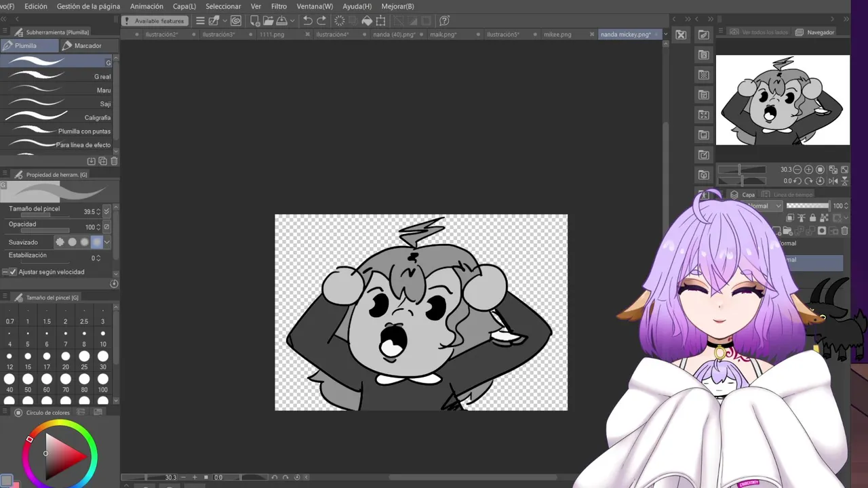The height and width of the screenshot is (488, 868).
Task: Choose brush size preset 30
Action: 103,359
